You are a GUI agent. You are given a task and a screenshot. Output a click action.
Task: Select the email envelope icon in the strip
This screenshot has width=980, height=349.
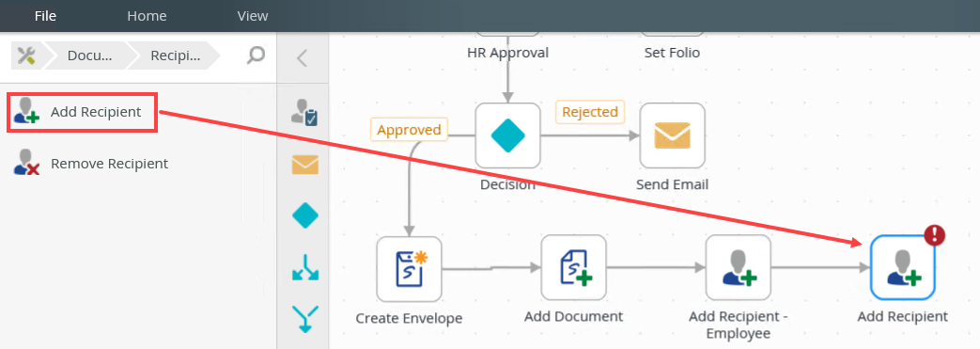pyautogui.click(x=305, y=166)
